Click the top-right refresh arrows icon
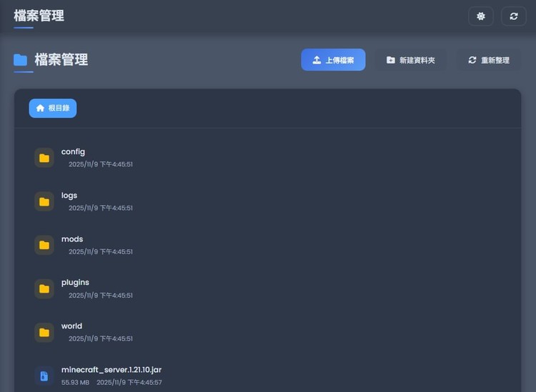Viewport: 536px width, 392px height. 513,16
